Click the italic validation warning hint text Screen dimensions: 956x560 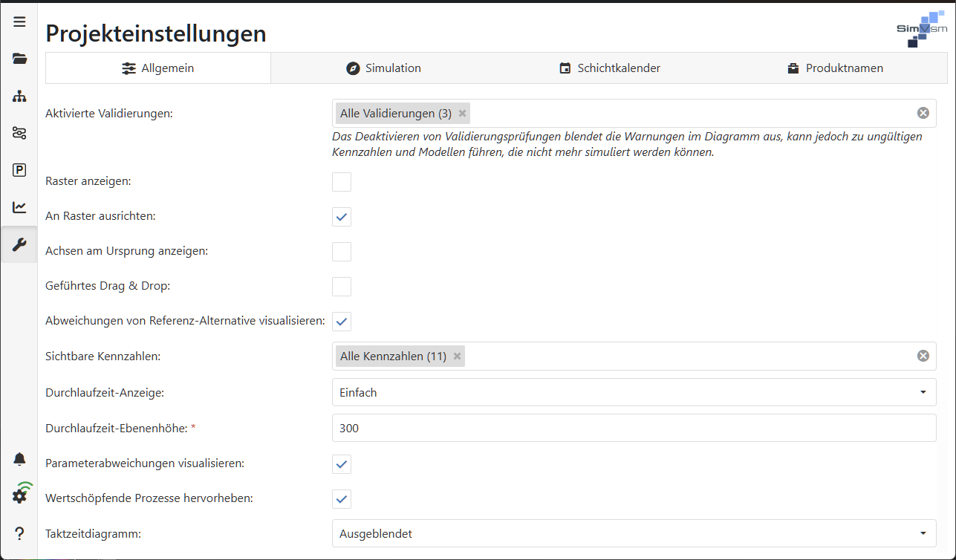628,145
